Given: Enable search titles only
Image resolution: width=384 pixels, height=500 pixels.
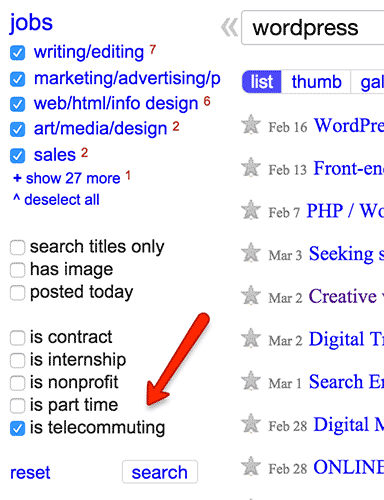Looking at the screenshot, I should (x=17, y=247).
